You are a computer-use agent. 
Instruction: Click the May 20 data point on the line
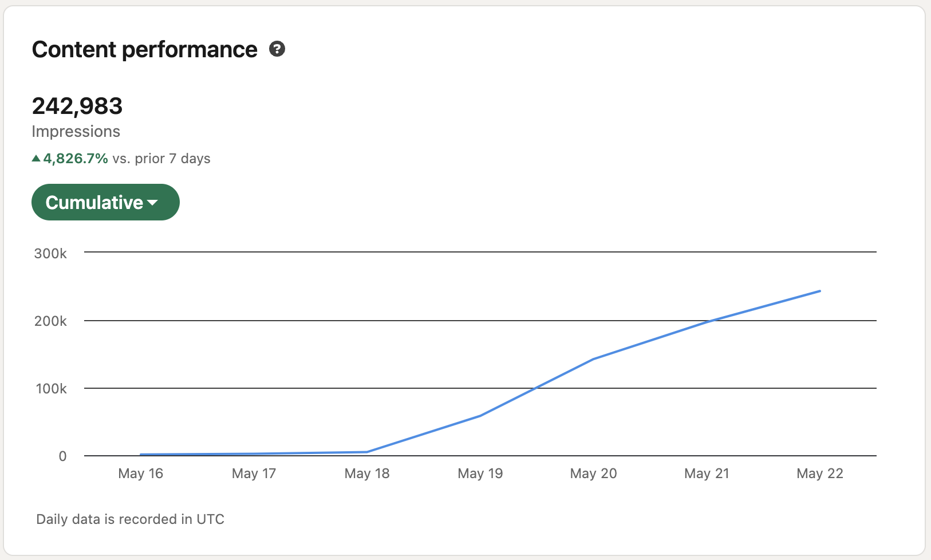(594, 359)
